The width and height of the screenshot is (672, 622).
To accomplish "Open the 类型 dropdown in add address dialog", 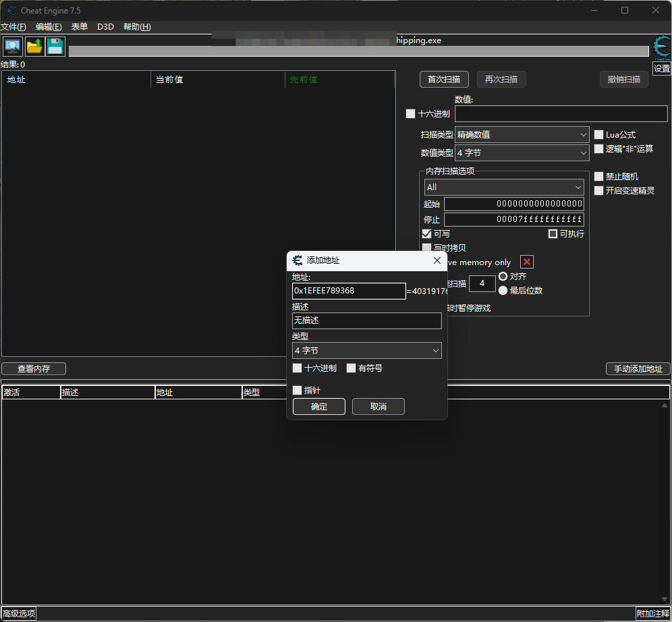I will [367, 350].
